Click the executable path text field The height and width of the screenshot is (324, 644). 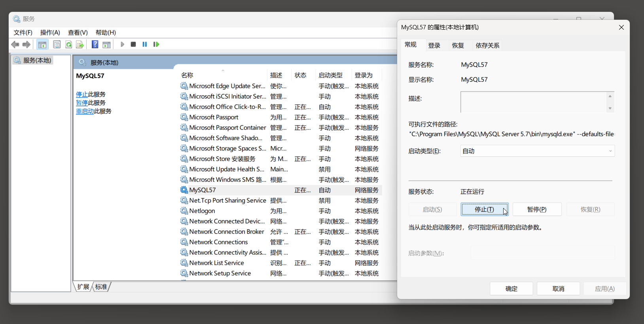coord(511,134)
